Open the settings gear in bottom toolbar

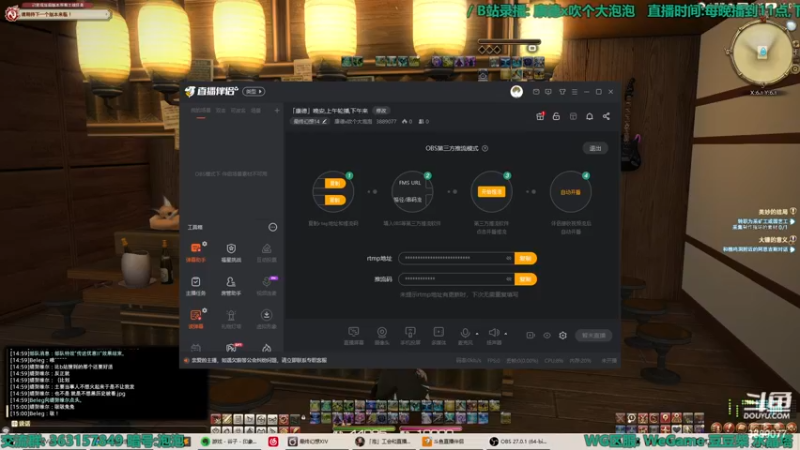[563, 335]
